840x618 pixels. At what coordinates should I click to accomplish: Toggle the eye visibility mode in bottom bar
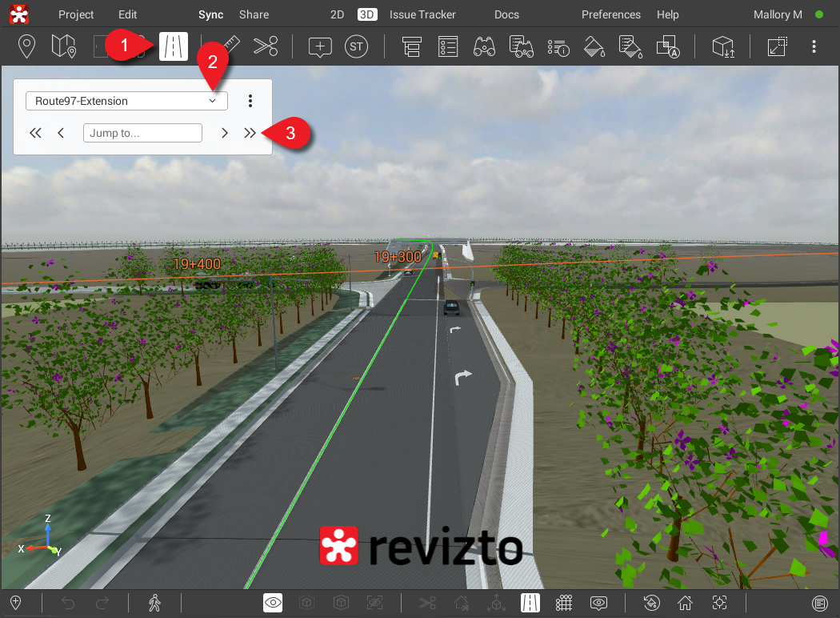point(274,603)
